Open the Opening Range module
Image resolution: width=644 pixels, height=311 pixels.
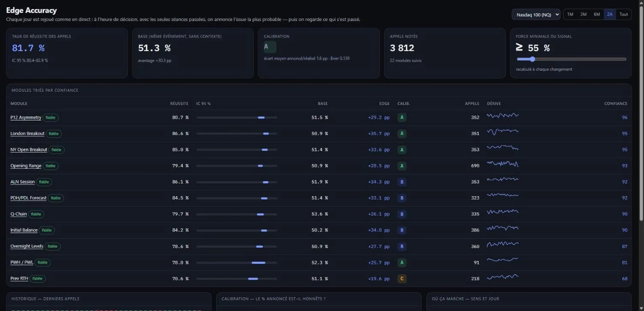[x=26, y=166]
